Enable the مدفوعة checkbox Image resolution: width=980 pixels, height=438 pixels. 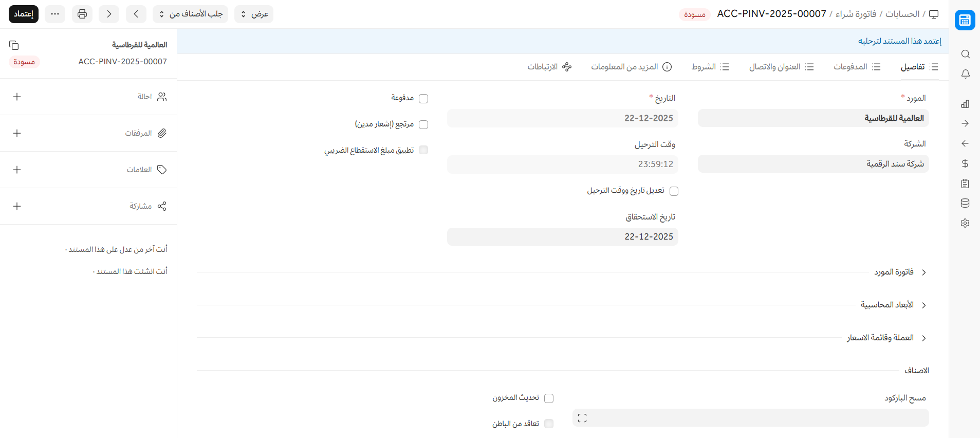click(x=423, y=99)
